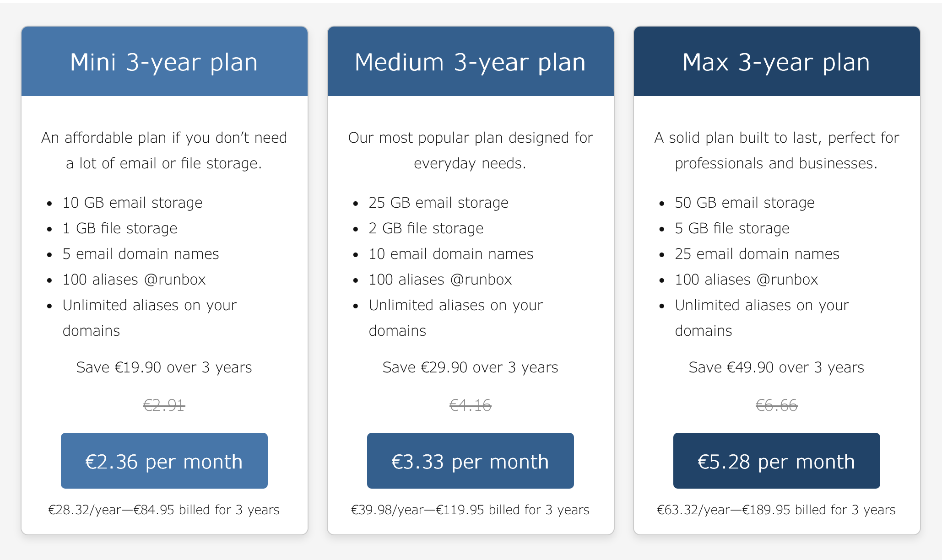
Task: Select the 50 GB email storage bullet
Action: pyautogui.click(x=744, y=202)
